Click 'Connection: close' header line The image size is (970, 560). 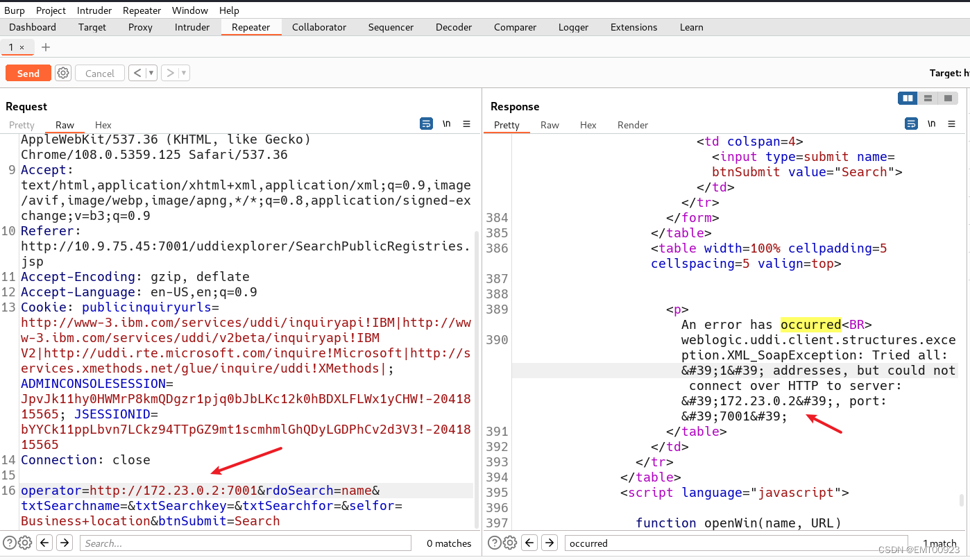tap(85, 460)
